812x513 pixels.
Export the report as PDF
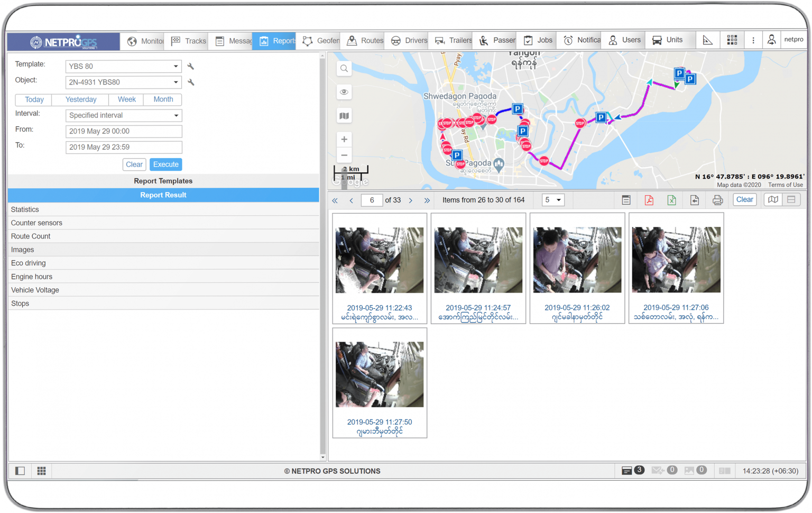(649, 200)
